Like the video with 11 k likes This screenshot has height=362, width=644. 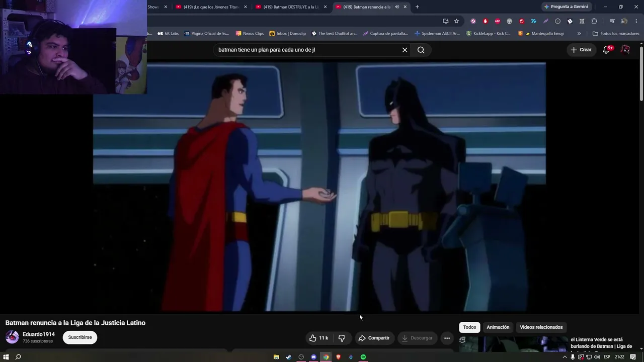coord(318,338)
